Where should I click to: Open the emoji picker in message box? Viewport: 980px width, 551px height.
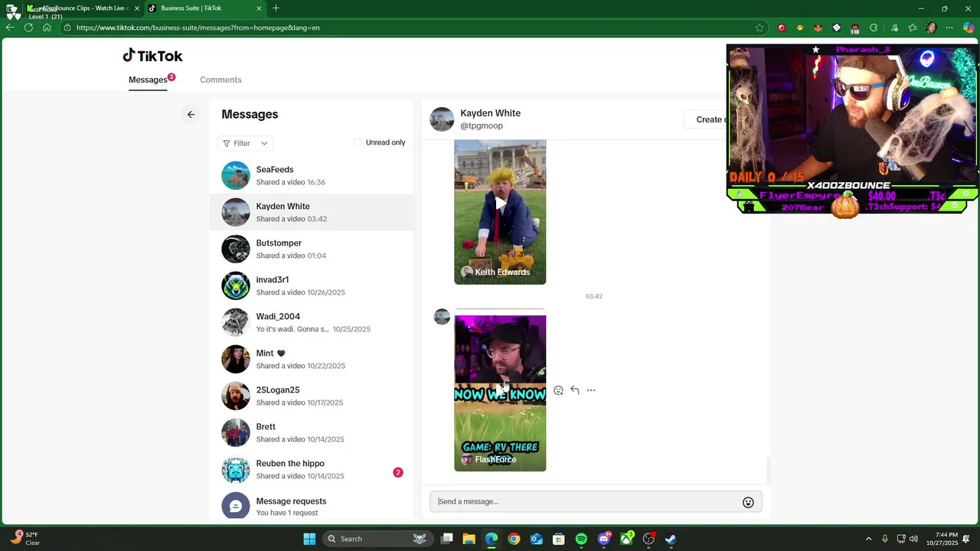(x=748, y=502)
